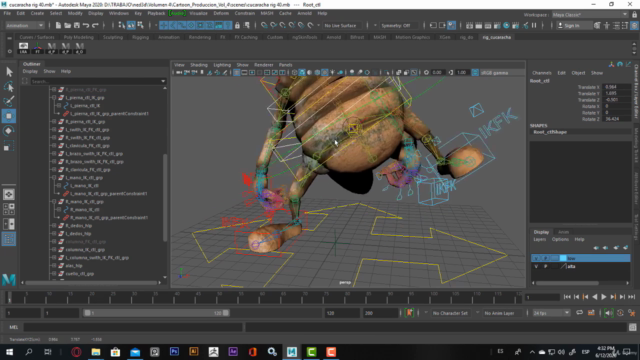Screen dimensions: 640x360
Task: Open the Workspace Maya Classic dropdown
Action: coord(590,15)
